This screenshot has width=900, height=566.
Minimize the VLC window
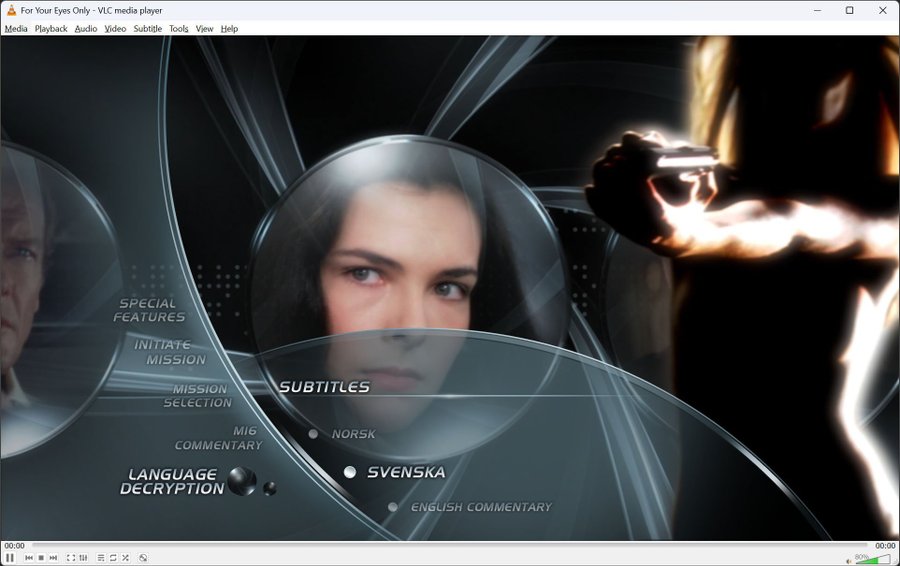(x=817, y=10)
